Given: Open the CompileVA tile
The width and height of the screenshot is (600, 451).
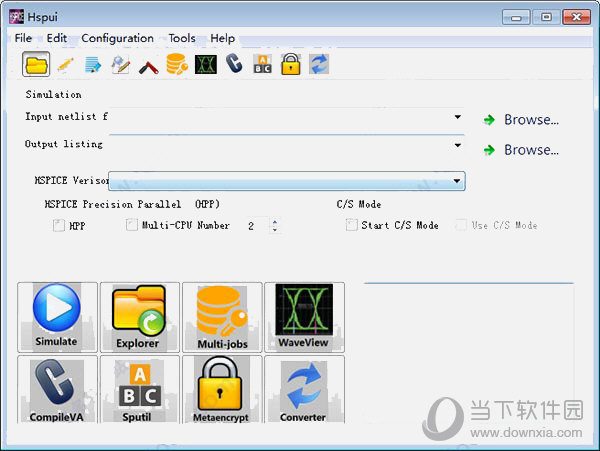Looking at the screenshot, I should (x=57, y=389).
